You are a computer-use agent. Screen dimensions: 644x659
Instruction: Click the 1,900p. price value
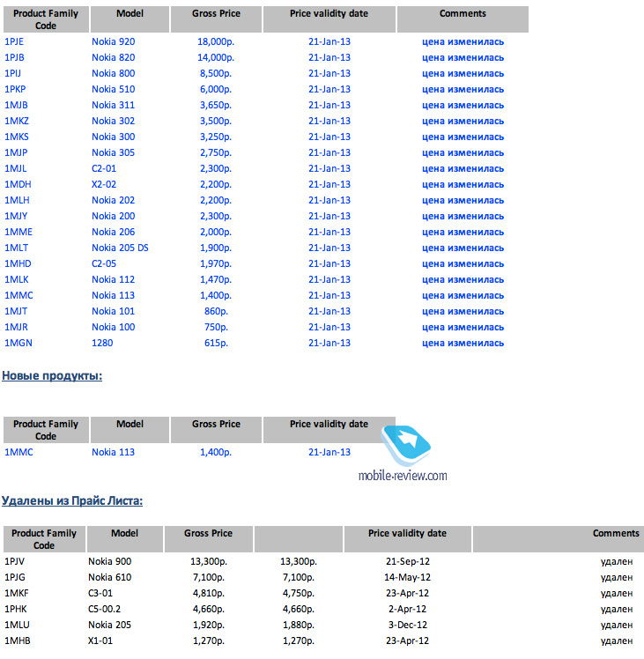[216, 248]
